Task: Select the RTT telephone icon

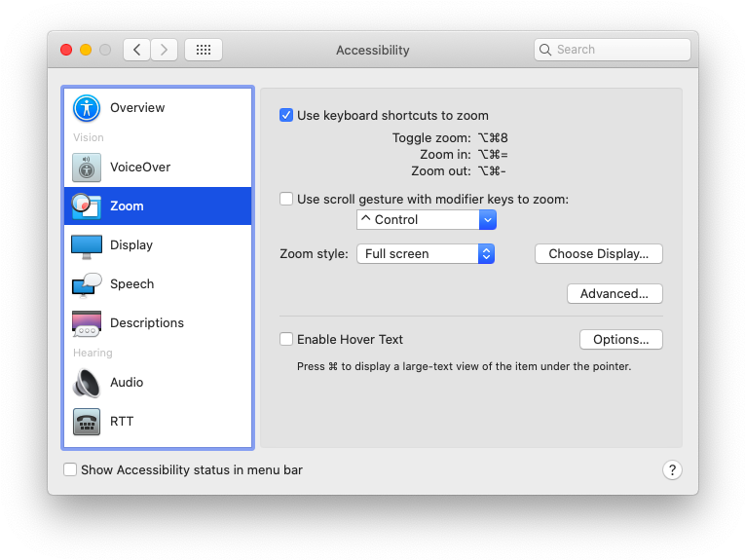Action: 87,422
